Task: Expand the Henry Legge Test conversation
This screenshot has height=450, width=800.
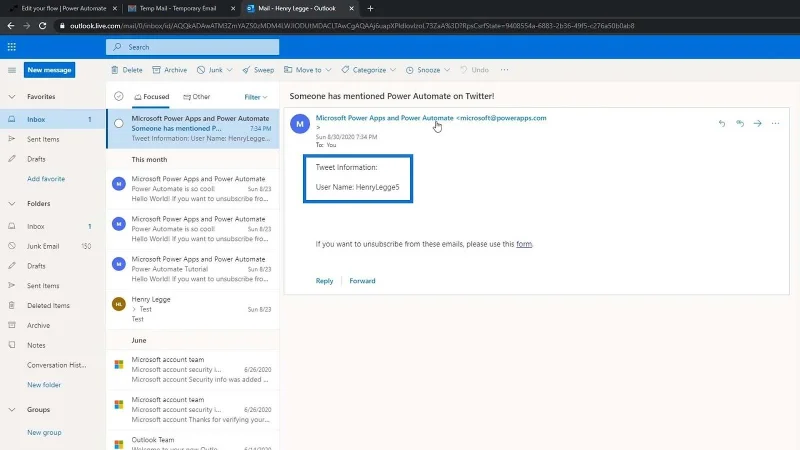Action: [134, 309]
